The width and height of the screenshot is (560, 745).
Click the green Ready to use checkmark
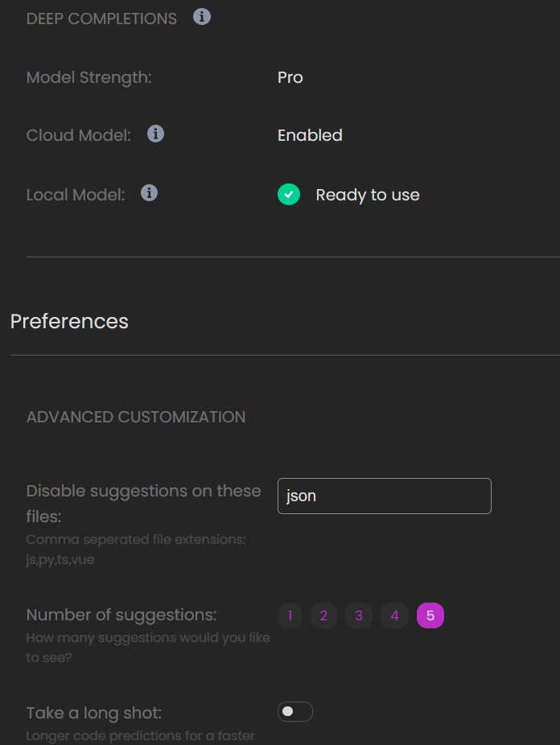click(289, 195)
